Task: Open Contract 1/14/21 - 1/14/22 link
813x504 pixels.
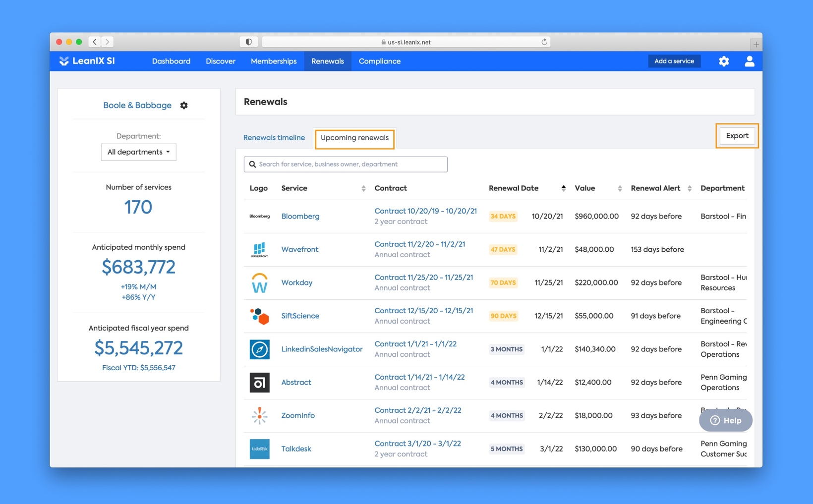Action: [x=420, y=377]
